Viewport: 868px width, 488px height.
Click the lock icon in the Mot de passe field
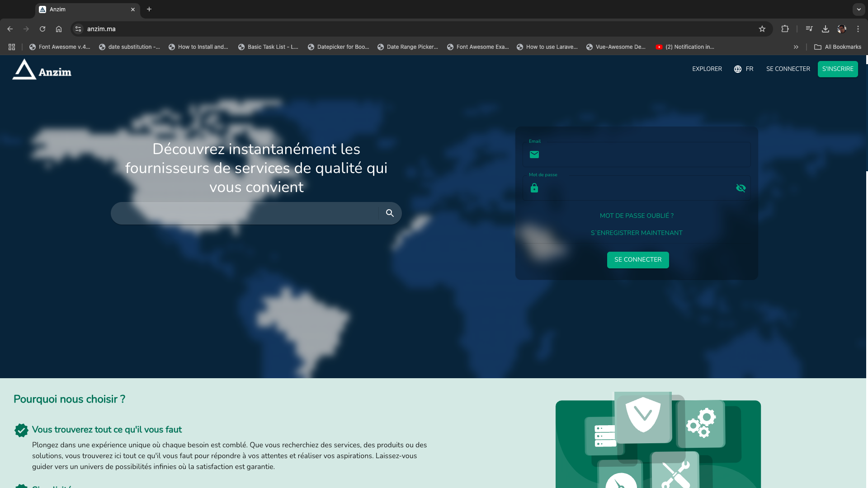click(534, 188)
